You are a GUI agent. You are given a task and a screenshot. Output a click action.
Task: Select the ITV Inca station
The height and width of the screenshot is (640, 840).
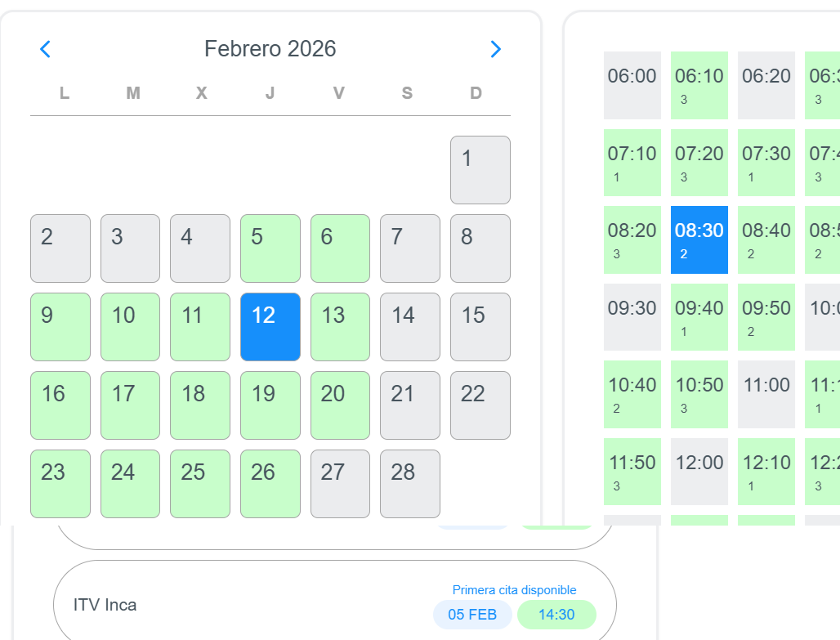pyautogui.click(x=105, y=605)
